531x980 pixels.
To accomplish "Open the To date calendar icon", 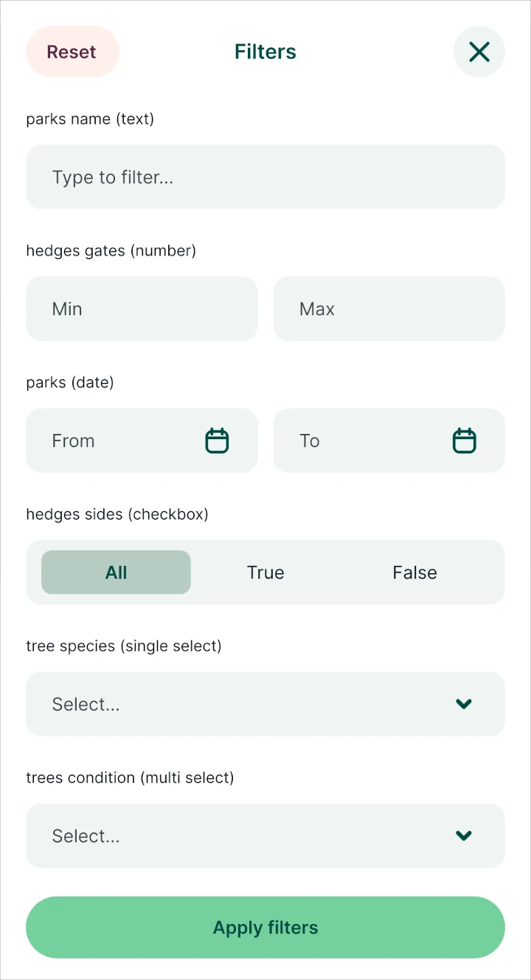I will [464, 440].
